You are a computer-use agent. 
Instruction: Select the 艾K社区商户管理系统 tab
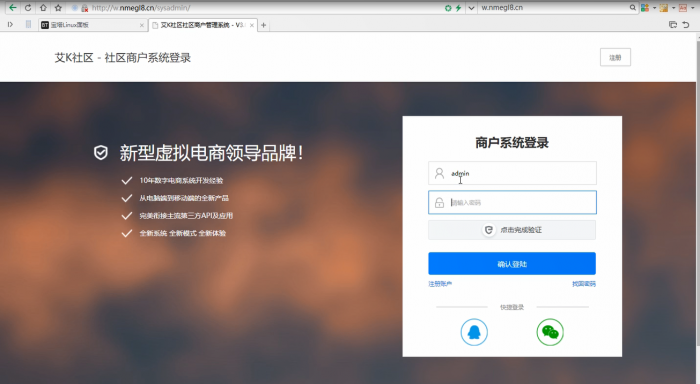[203, 25]
